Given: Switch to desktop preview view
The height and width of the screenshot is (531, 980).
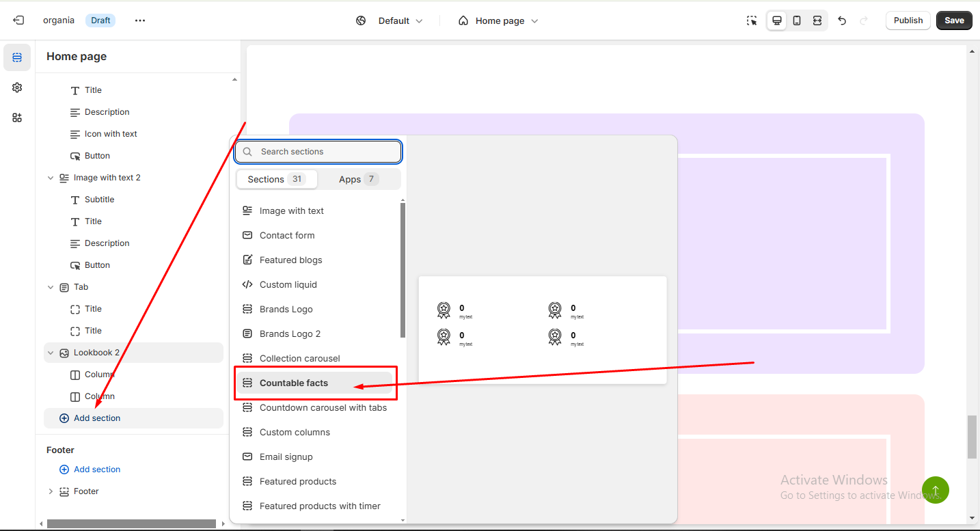Looking at the screenshot, I should [777, 21].
